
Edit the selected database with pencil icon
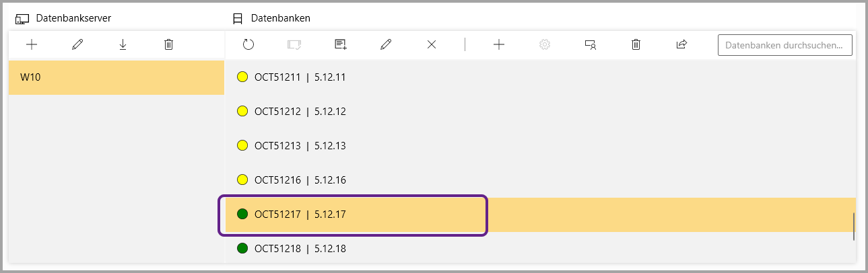386,45
